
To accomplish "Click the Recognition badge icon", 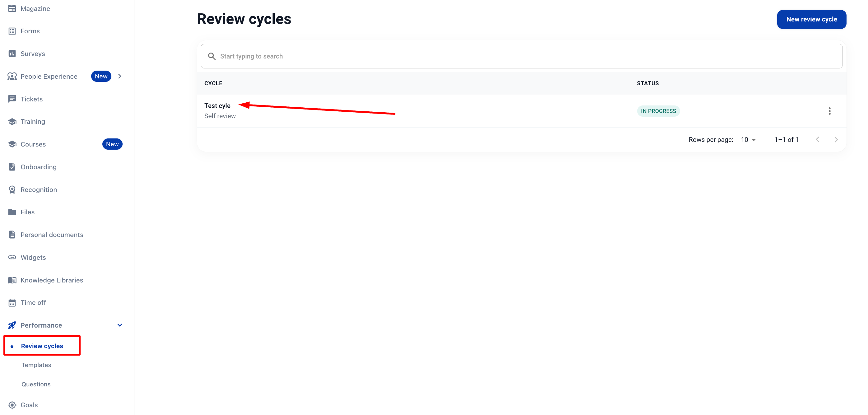I will point(12,190).
